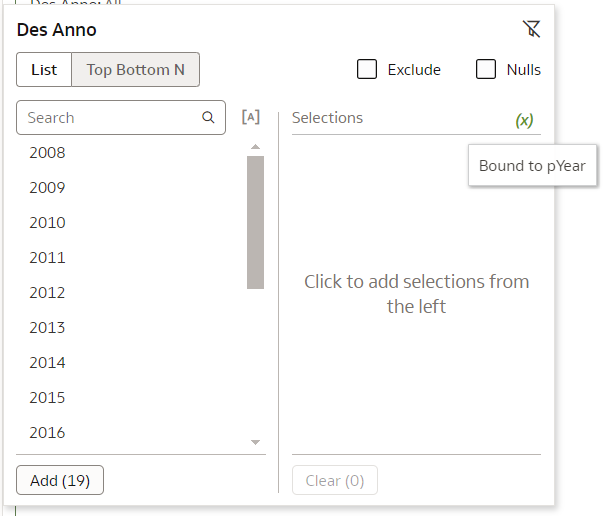The image size is (604, 516).
Task: Select the year 2008 from the list
Action: tap(47, 153)
